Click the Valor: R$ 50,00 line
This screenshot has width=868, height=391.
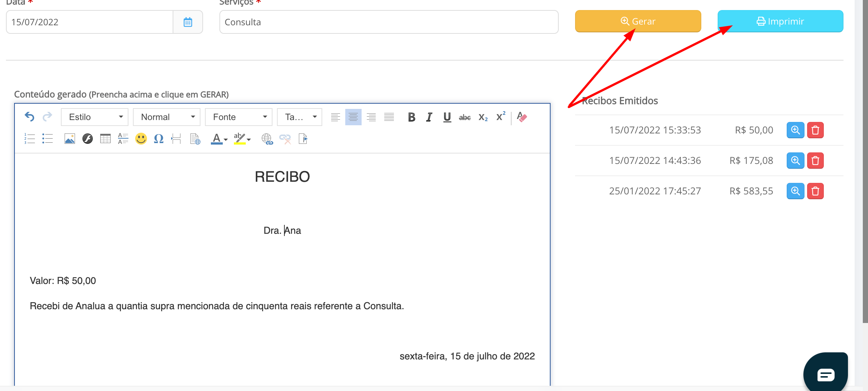pyautogui.click(x=63, y=281)
